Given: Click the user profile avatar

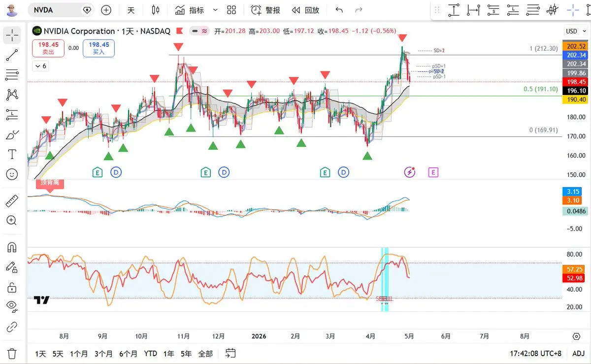Looking at the screenshot, I should pyautogui.click(x=13, y=10).
